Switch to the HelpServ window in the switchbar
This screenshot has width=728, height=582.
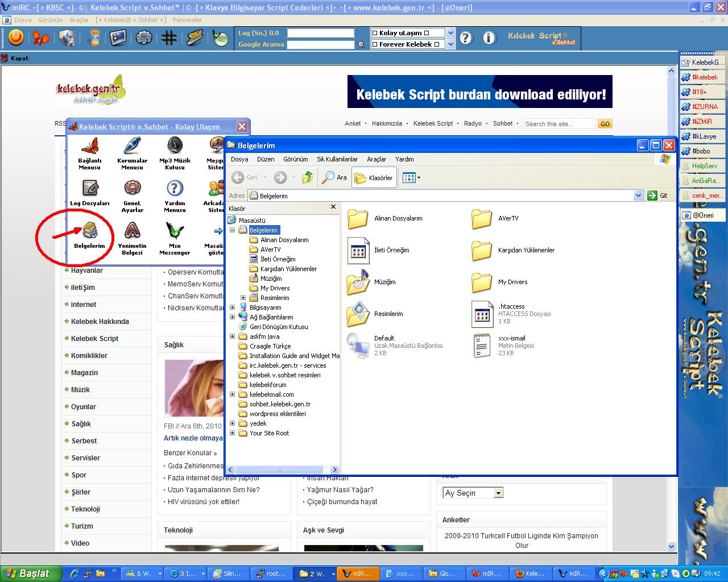tap(703, 166)
